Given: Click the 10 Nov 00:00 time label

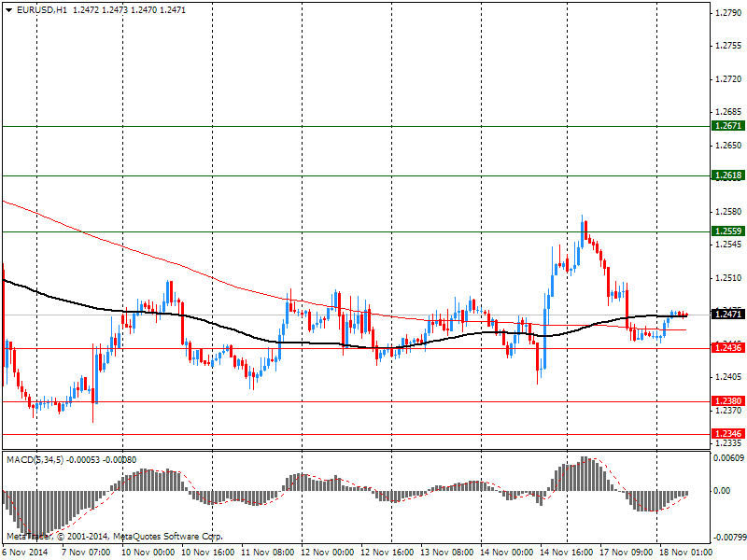Looking at the screenshot, I should coord(148,552).
